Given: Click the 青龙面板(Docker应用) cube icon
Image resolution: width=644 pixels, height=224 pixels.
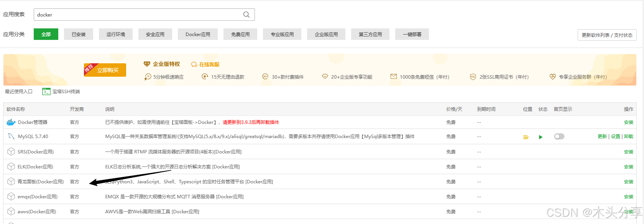Looking at the screenshot, I should coord(11,182).
